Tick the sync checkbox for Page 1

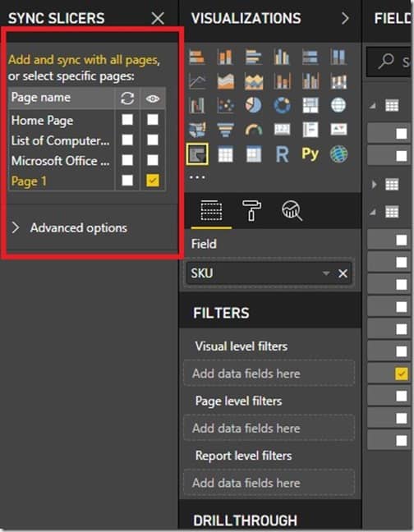[127, 181]
